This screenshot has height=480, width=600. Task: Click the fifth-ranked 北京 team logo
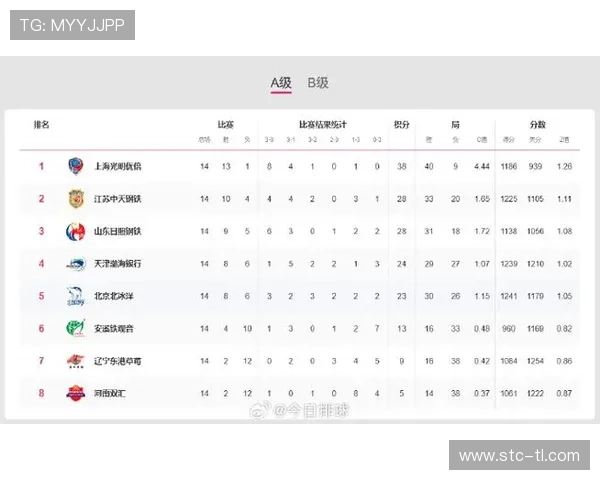coord(76,296)
